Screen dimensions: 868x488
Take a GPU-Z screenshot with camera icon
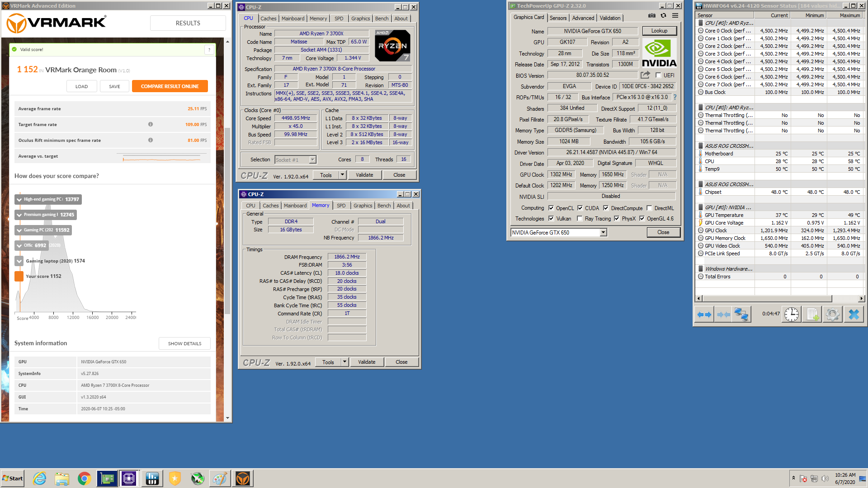[651, 16]
